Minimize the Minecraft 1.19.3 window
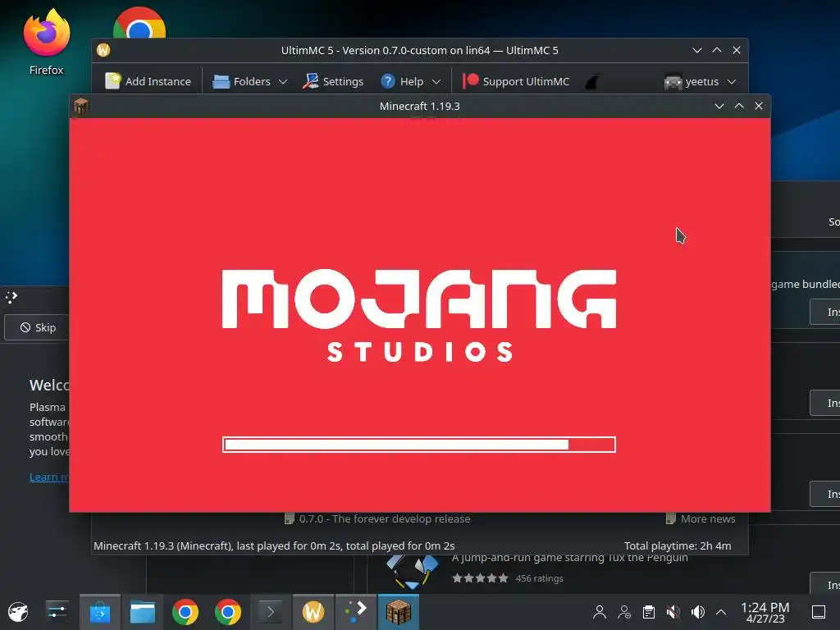 [x=719, y=106]
